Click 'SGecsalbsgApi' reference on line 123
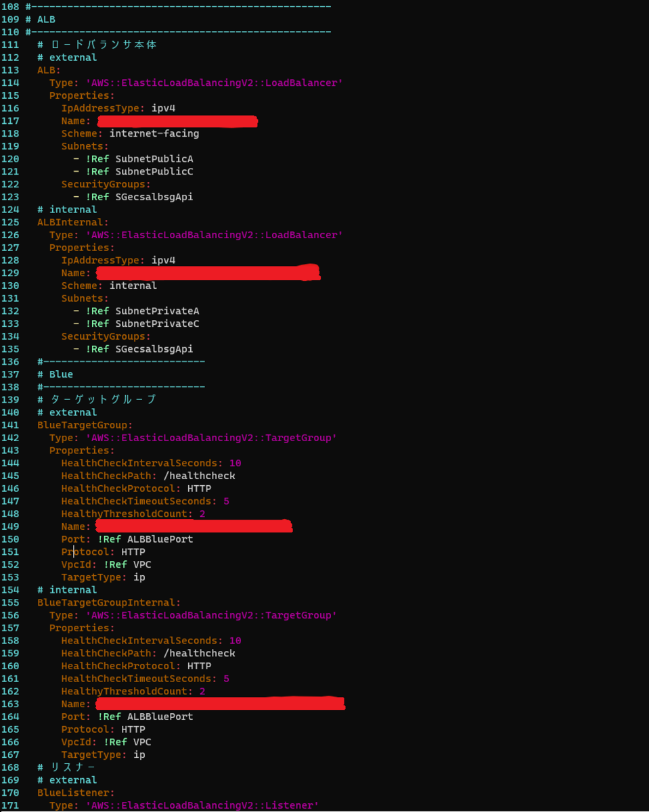Image resolution: width=649 pixels, height=812 pixels. 154,197
